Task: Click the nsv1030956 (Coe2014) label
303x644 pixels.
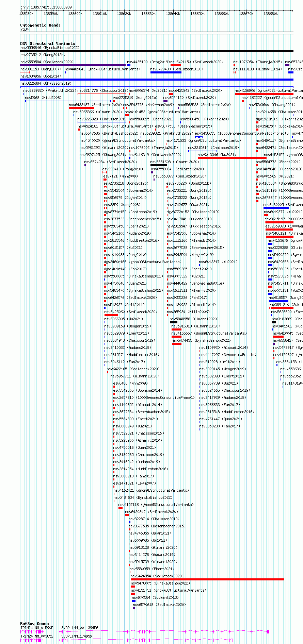Action: [x=41, y=77]
